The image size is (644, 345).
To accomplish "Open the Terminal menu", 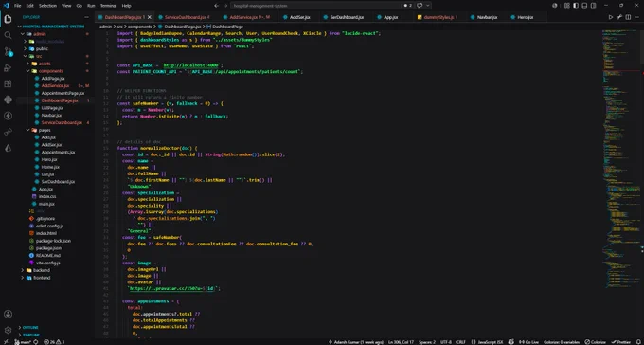I will point(108,6).
